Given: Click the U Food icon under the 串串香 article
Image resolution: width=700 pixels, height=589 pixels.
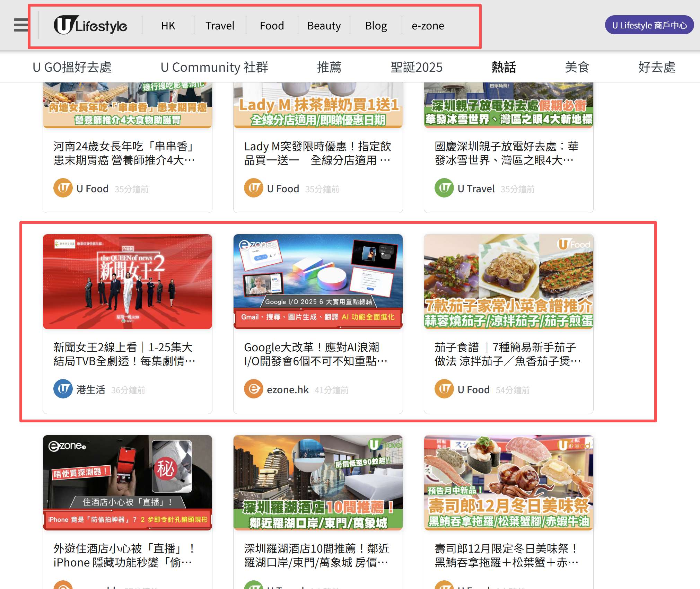Looking at the screenshot, I should point(63,188).
